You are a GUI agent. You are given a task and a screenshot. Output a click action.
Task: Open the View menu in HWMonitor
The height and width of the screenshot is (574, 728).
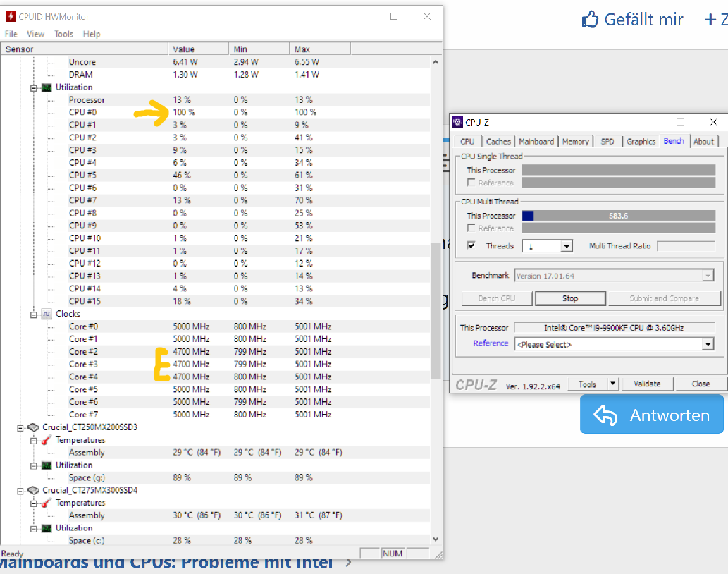coord(35,34)
